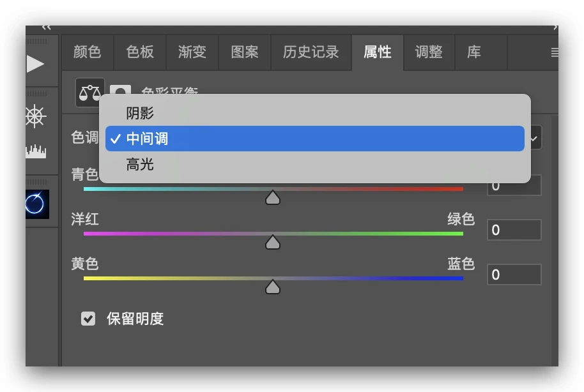
Task: Click the 黄色–蓝色 slider handle
Action: (273, 287)
